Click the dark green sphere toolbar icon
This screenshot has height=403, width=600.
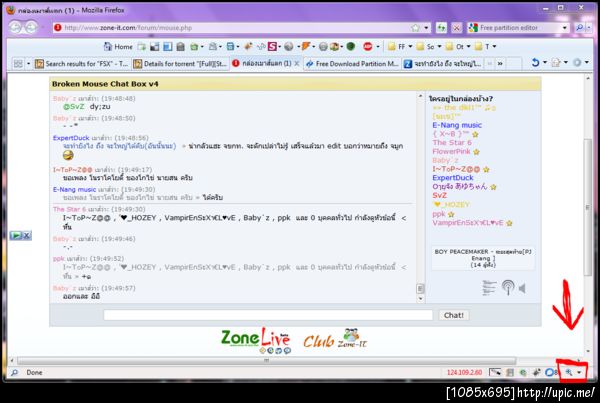pyautogui.click(x=351, y=47)
